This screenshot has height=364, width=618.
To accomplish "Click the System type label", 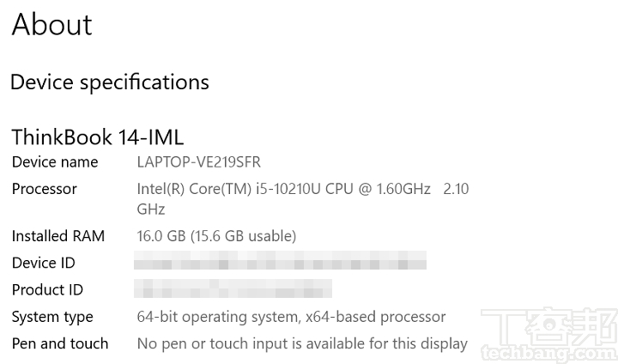I will (x=52, y=317).
